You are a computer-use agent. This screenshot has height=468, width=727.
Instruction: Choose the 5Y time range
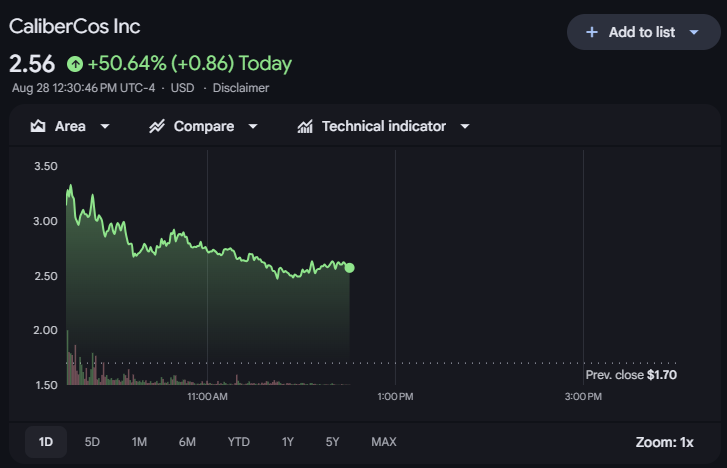pyautogui.click(x=332, y=442)
